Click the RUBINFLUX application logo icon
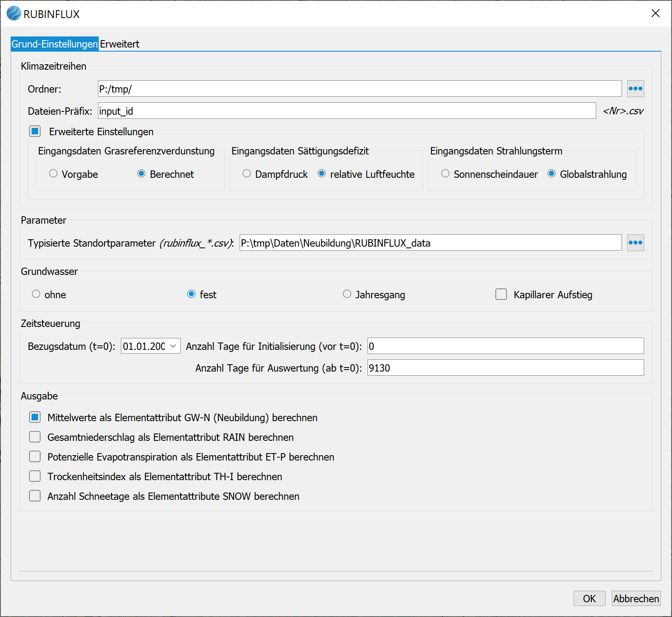Viewport: 672px width, 617px height. click(x=14, y=14)
